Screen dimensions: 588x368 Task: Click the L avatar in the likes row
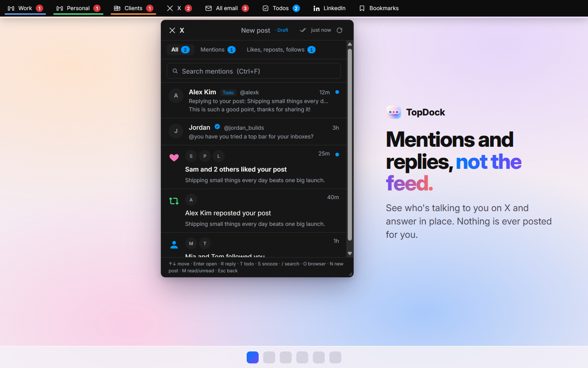tap(219, 156)
